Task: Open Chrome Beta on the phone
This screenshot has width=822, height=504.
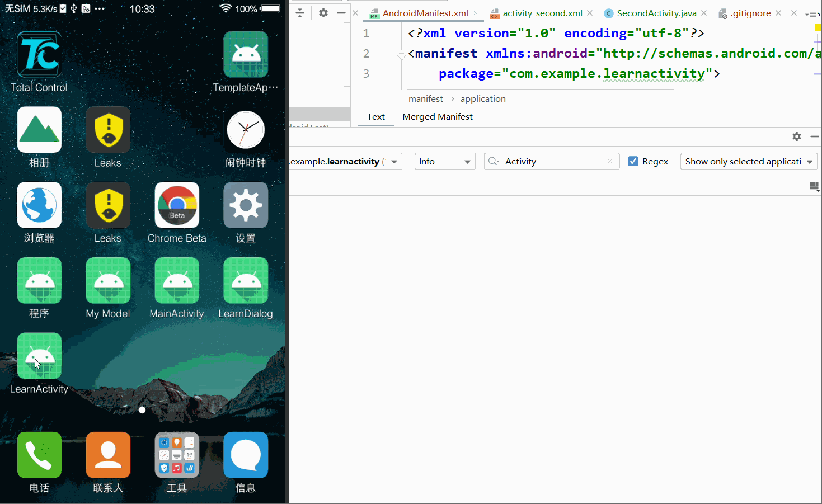Action: 177,205
